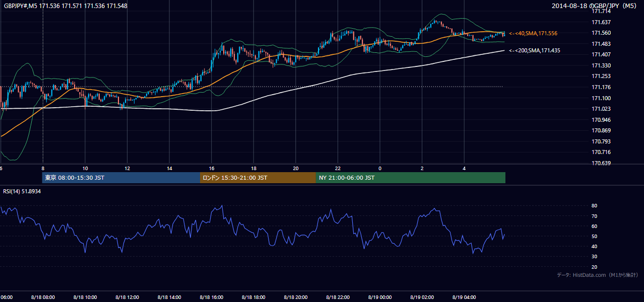
Task: Click price axis value 171.176
Action: pos(601,87)
